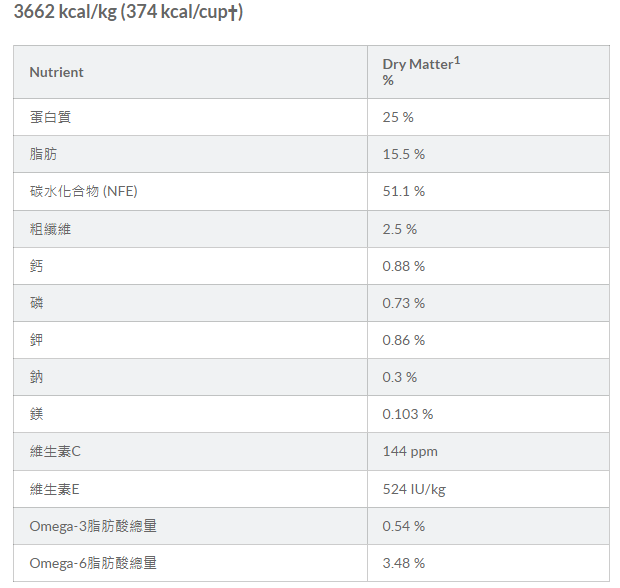Click the 0.103 % value cell
Viewport: 620px width, 588px height.
pyautogui.click(x=408, y=414)
